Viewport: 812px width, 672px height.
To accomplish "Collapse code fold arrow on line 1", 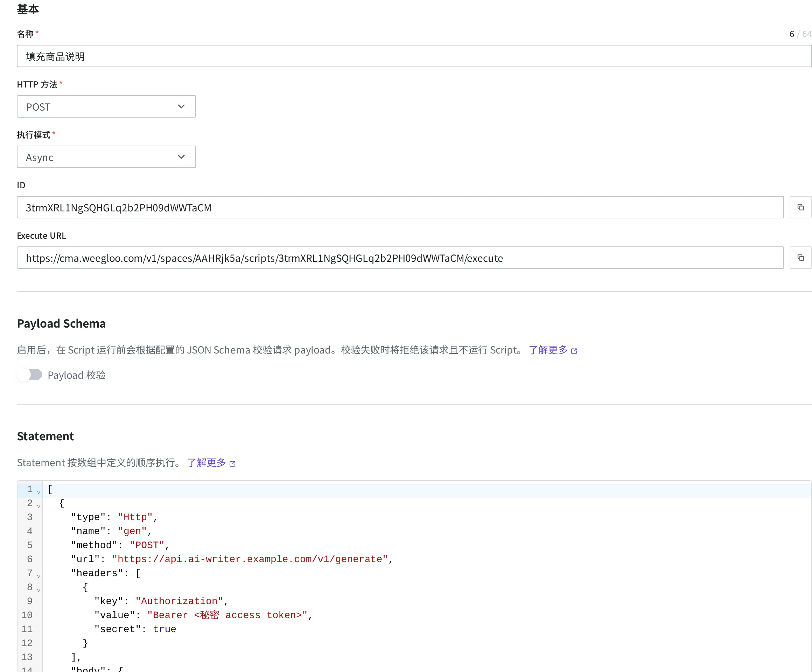I will pyautogui.click(x=38, y=492).
